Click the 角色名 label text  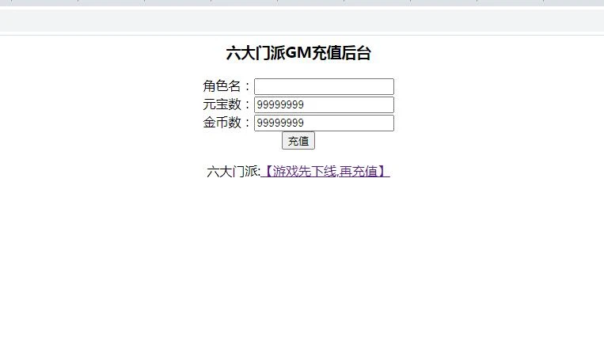pyautogui.click(x=222, y=86)
